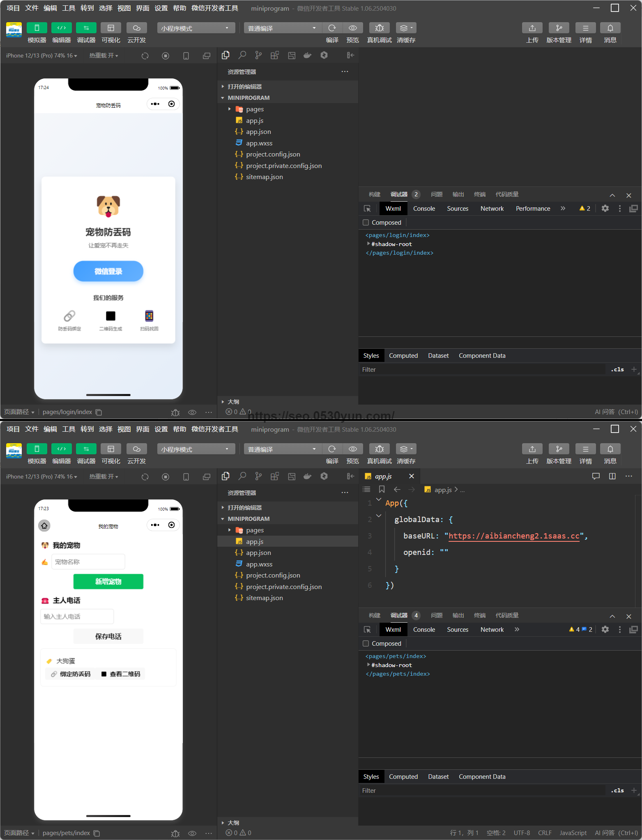Open debugger settings gear beside the Performance tab
Image resolution: width=642 pixels, height=840 pixels.
pos(605,208)
